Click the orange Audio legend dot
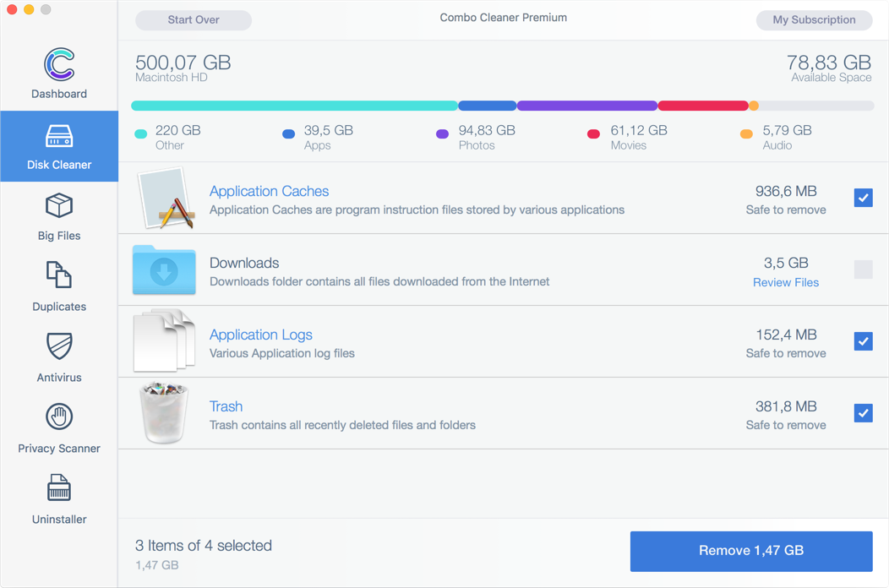Image resolution: width=889 pixels, height=588 pixels. click(x=747, y=133)
